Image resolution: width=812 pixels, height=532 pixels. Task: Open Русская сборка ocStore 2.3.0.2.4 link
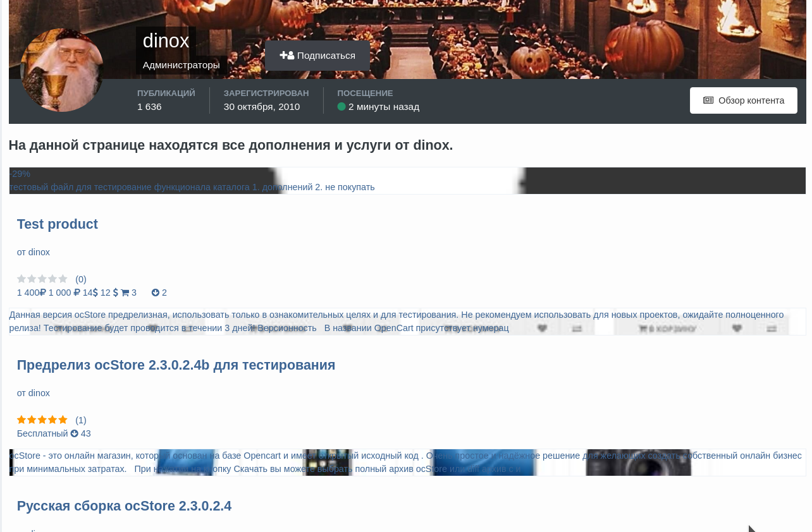(124, 506)
